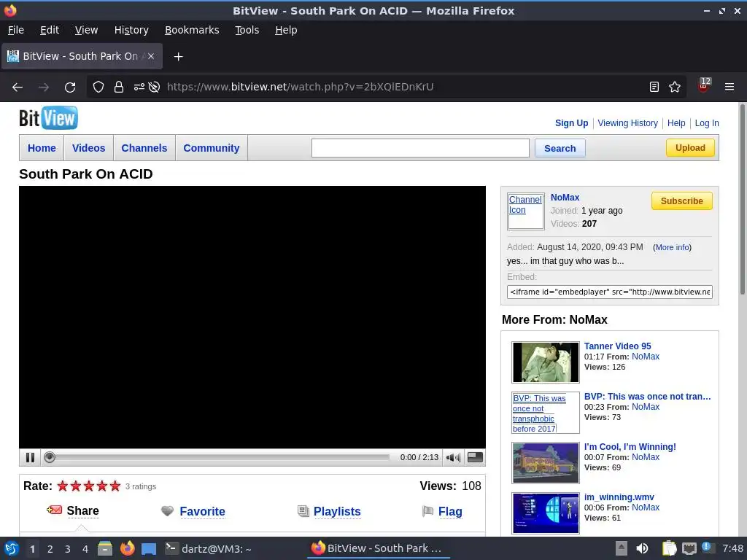Open the NoMax channel name link
The width and height of the screenshot is (747, 560).
(x=565, y=197)
